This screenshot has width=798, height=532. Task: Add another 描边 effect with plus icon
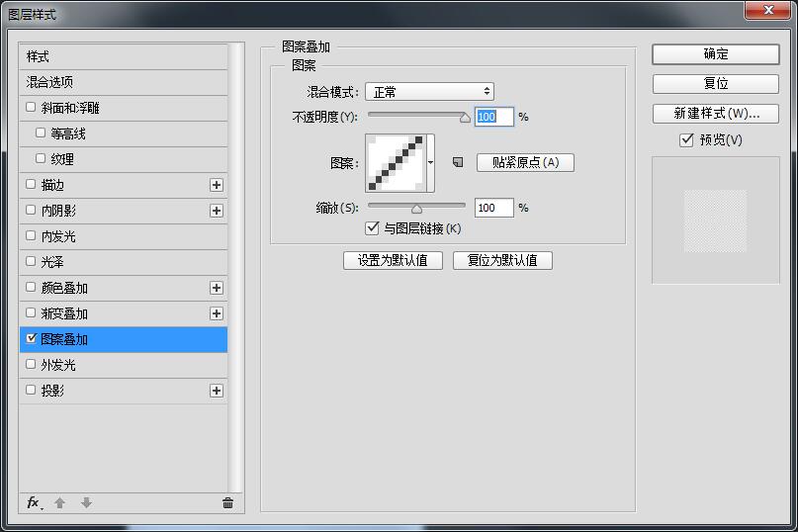(x=217, y=185)
